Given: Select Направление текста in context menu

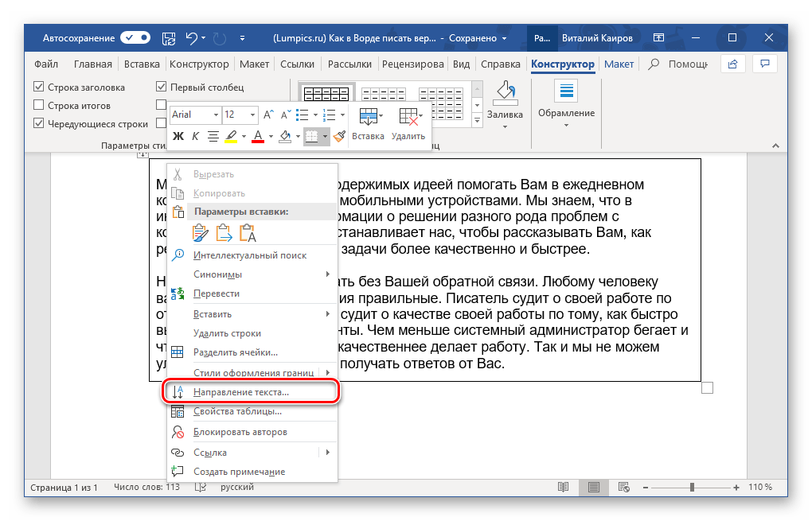Looking at the screenshot, I should tap(241, 392).
